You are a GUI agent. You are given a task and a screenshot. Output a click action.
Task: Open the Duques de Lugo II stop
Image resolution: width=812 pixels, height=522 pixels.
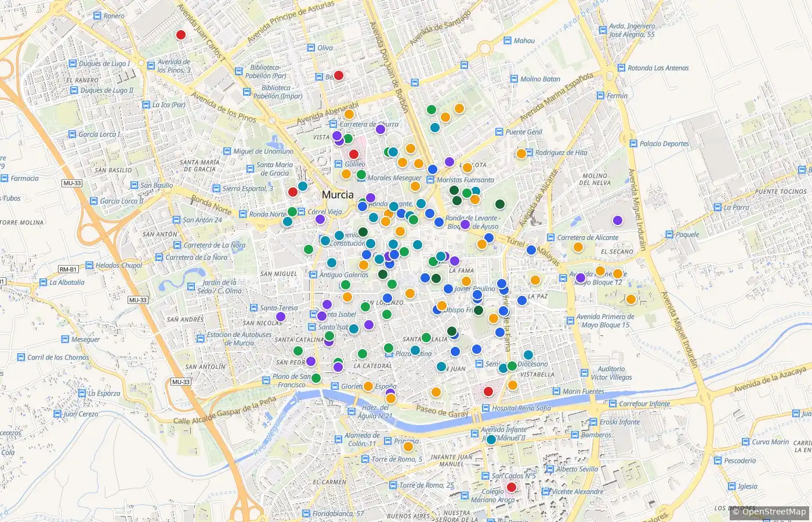(74, 90)
